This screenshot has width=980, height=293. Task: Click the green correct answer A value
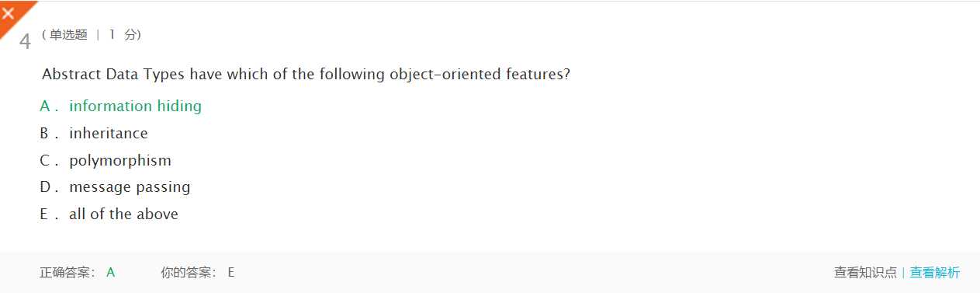pos(111,272)
